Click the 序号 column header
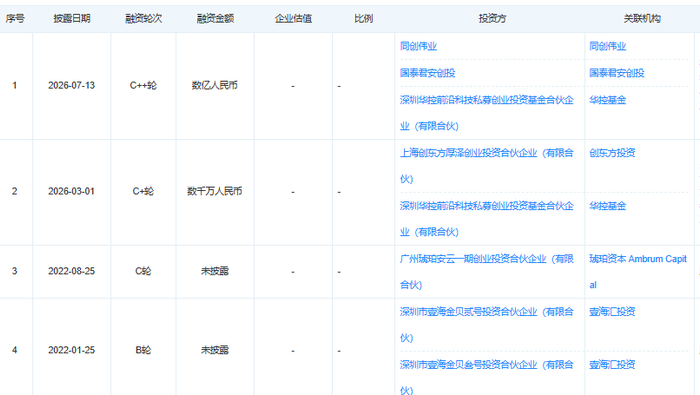The height and width of the screenshot is (395, 700). tap(15, 18)
